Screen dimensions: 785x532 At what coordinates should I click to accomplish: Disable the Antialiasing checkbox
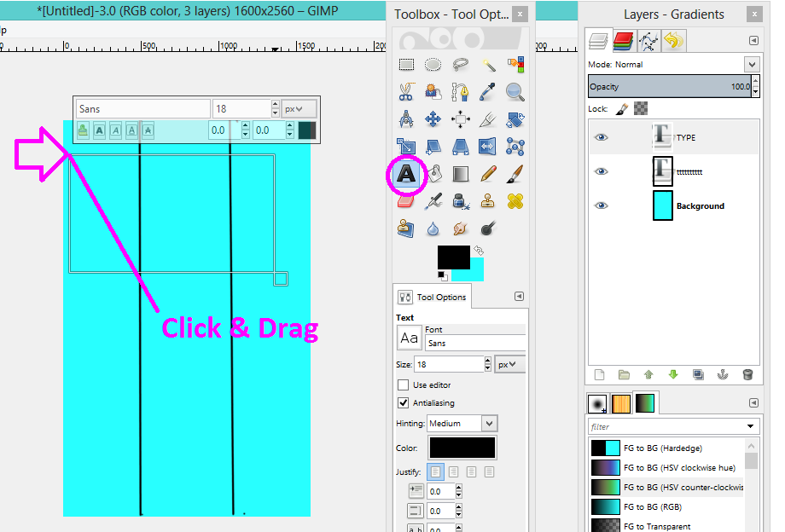tap(403, 402)
